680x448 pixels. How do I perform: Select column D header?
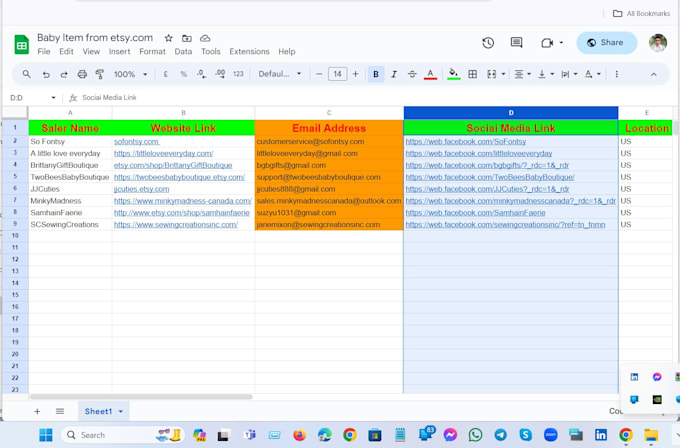tap(511, 113)
